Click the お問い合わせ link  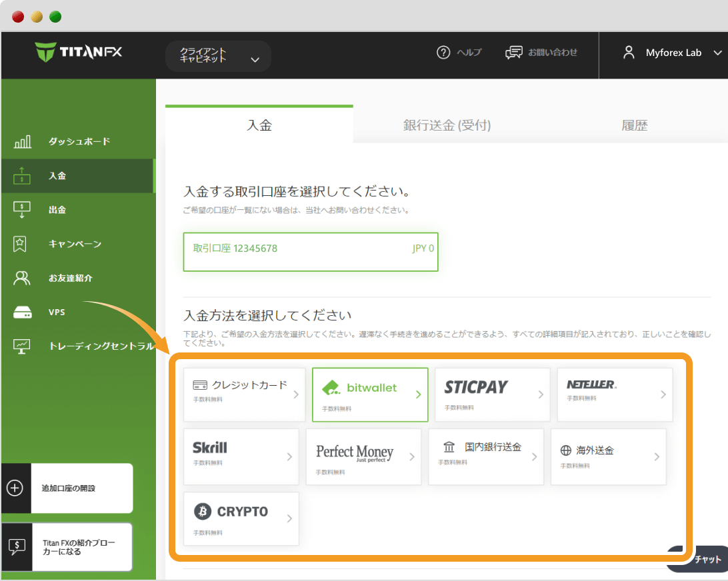553,53
